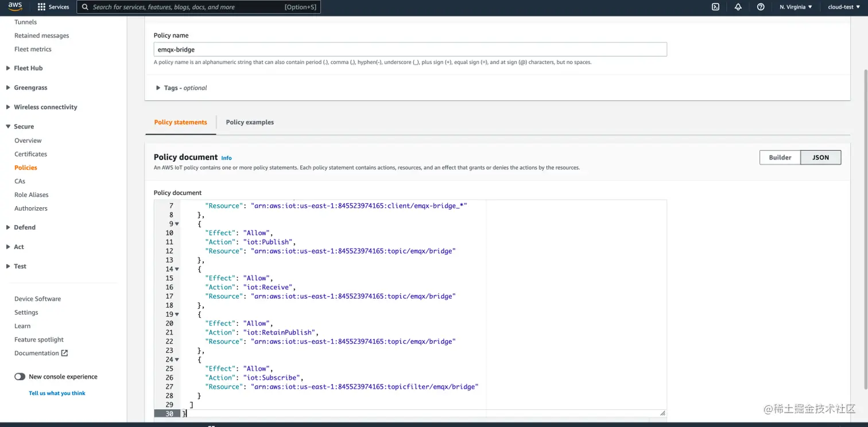The image size is (868, 427).
Task: Launch CloudShell from the top bar
Action: coord(715,7)
